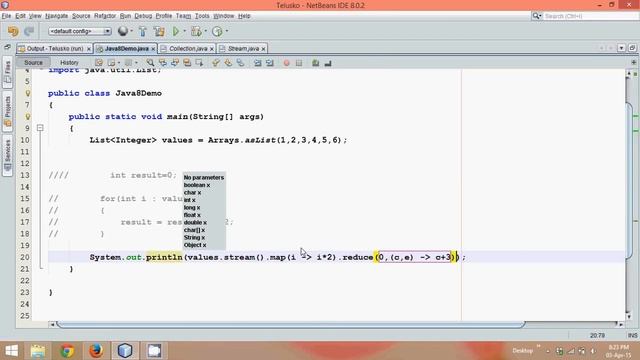Open Windows Start button
The height and width of the screenshot is (360, 640).
[x=12, y=351]
